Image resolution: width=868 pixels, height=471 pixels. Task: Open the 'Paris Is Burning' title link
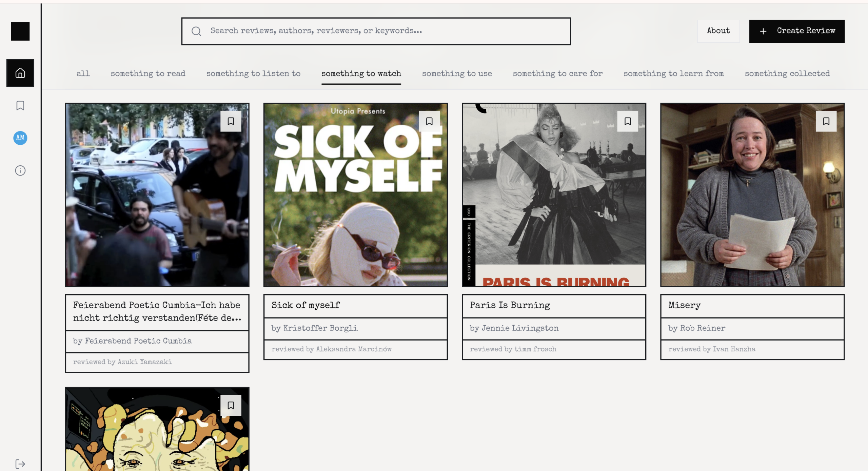510,305
